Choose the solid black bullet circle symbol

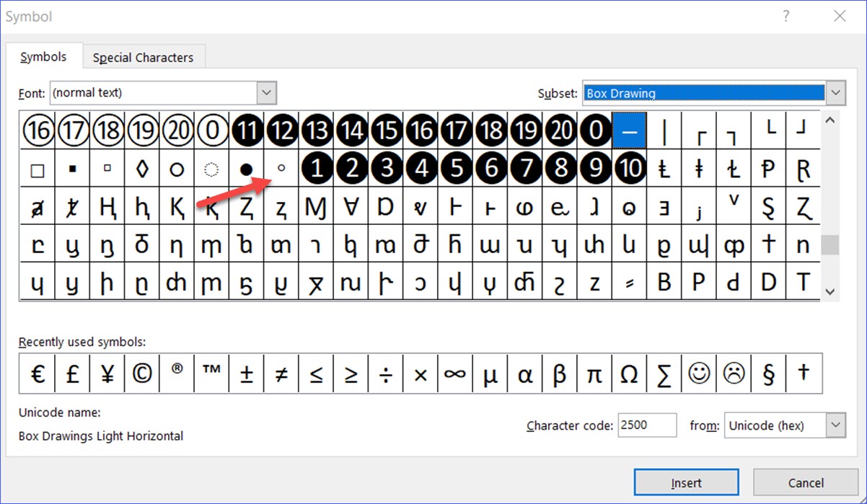(247, 169)
